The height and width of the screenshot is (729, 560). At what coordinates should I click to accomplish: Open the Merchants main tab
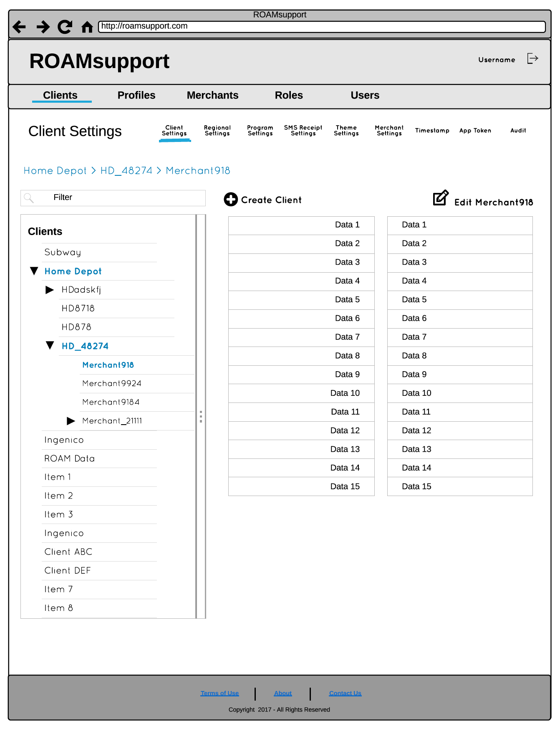pos(213,95)
